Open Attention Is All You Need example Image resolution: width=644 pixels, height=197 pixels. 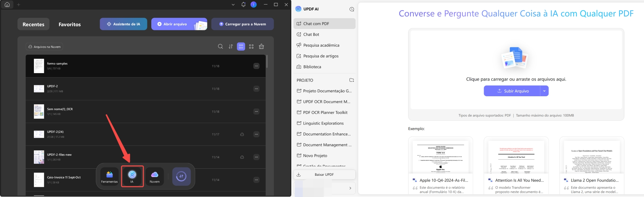[516, 165]
